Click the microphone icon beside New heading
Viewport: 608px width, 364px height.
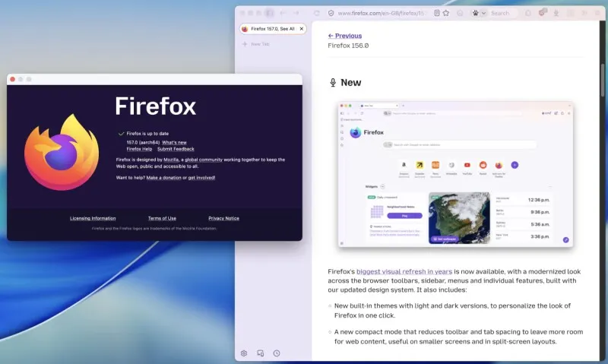pos(333,83)
